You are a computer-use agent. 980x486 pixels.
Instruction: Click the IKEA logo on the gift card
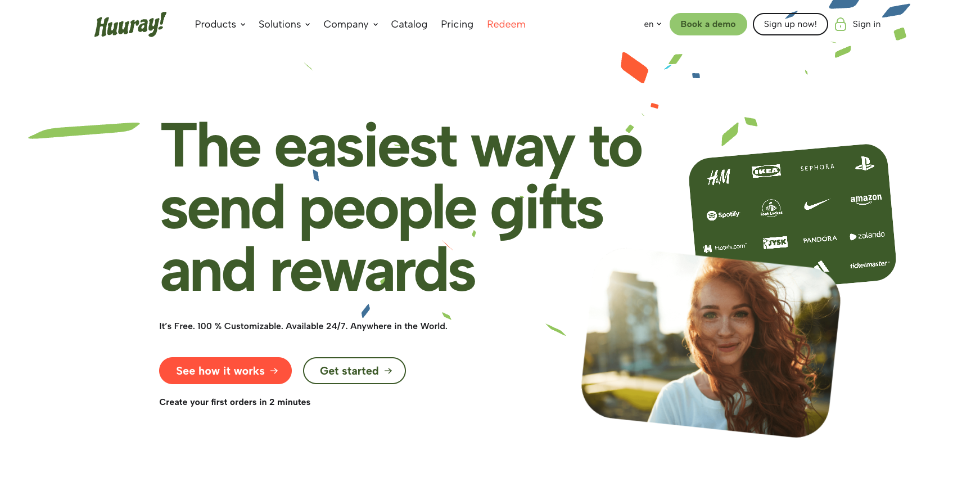pyautogui.click(x=766, y=171)
